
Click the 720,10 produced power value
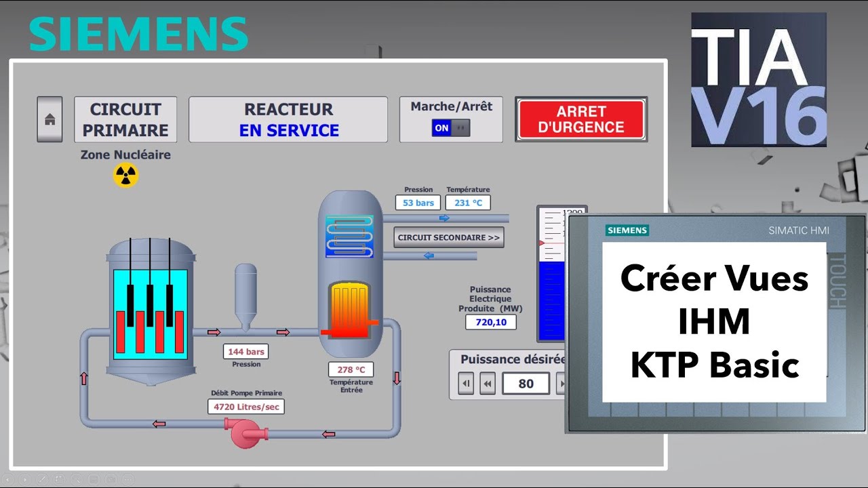tap(491, 322)
